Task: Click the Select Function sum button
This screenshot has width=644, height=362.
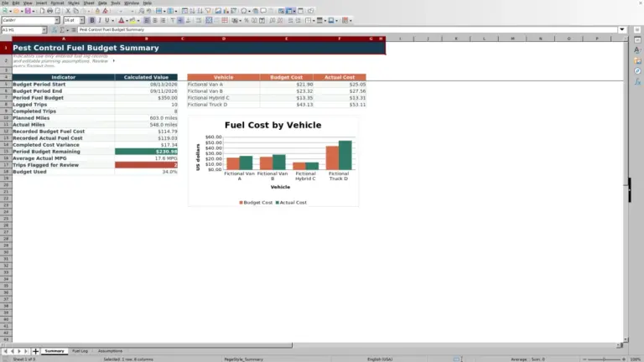Action: click(x=62, y=29)
